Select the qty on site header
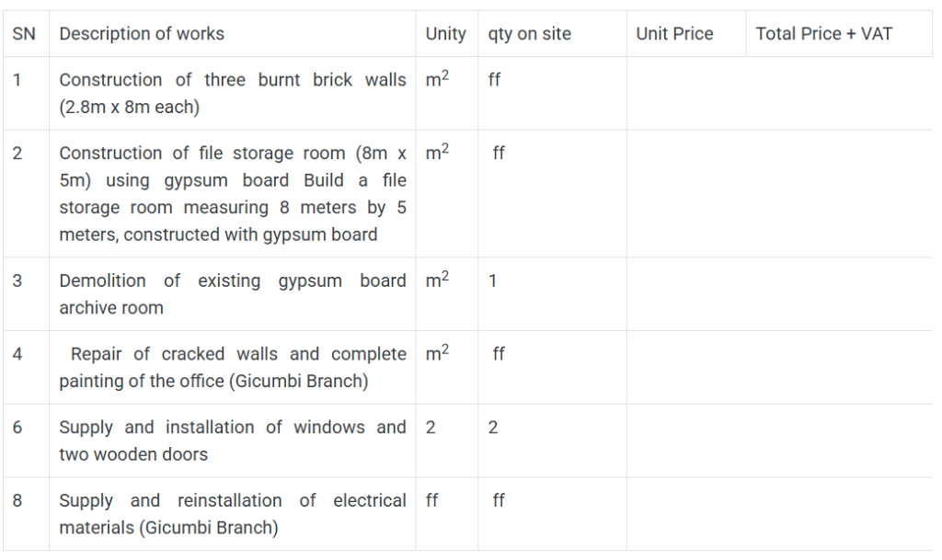This screenshot has width=942, height=560. [530, 34]
